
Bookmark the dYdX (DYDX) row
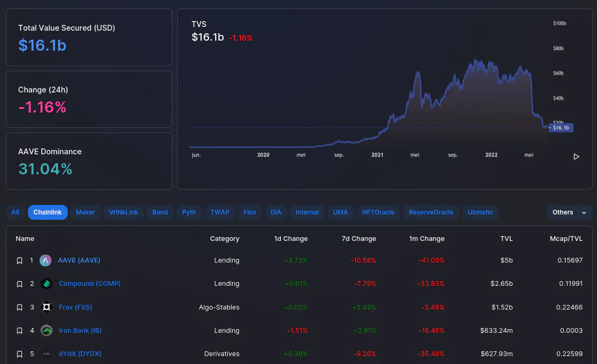point(20,354)
